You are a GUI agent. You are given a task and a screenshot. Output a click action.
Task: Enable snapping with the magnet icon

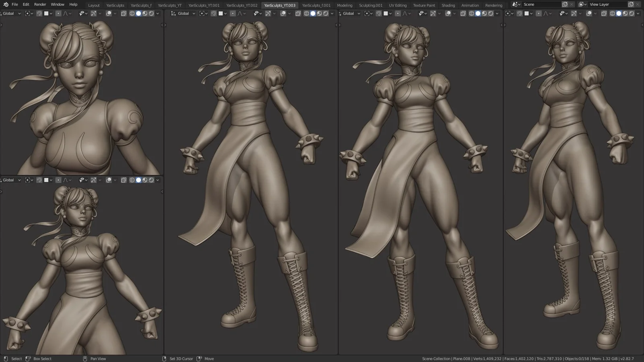(39, 13)
